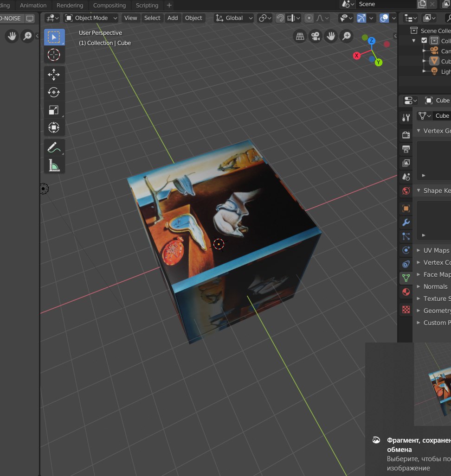Expand the Normals panel
This screenshot has width=451, height=476.
419,286
